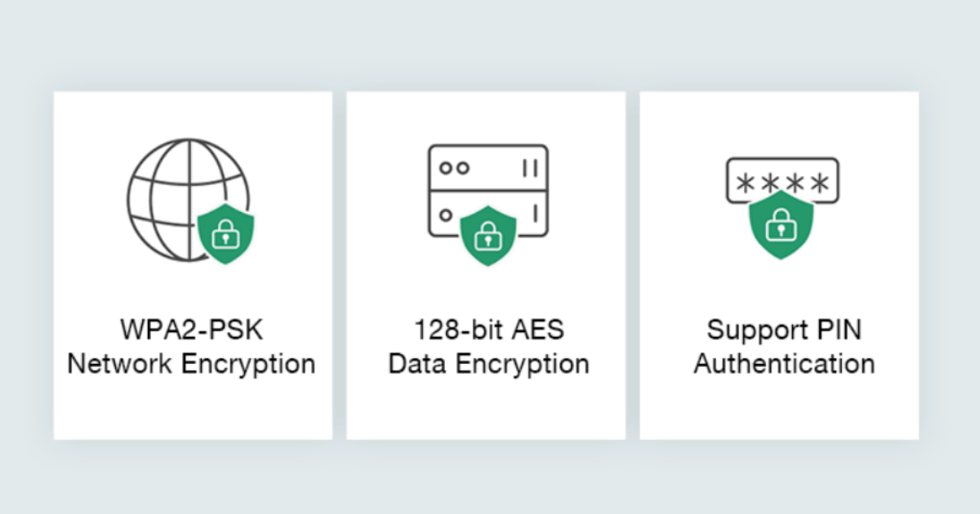The image size is (980, 514).
Task: Click the single vertical bar on the server's bottom unit
Action: pyautogui.click(x=534, y=215)
